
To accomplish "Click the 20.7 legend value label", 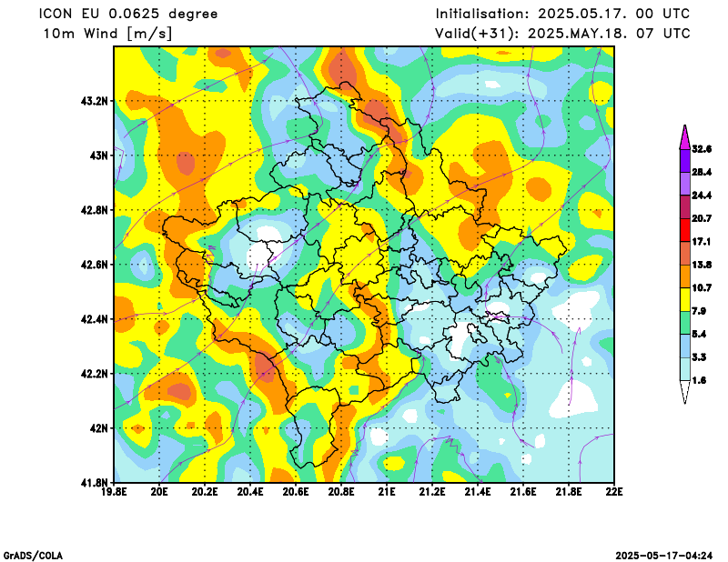I will click(702, 218).
